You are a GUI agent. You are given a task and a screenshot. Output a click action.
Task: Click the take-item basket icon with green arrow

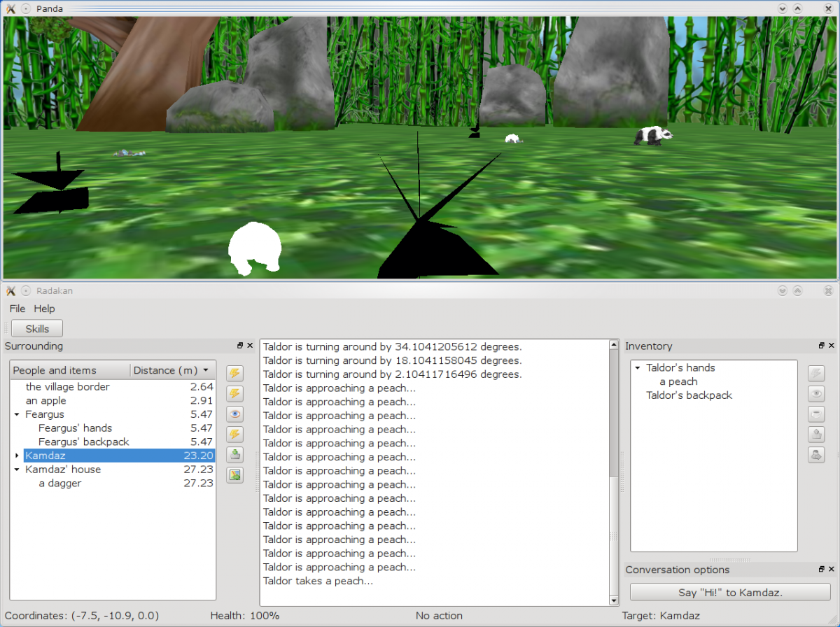[x=234, y=454]
